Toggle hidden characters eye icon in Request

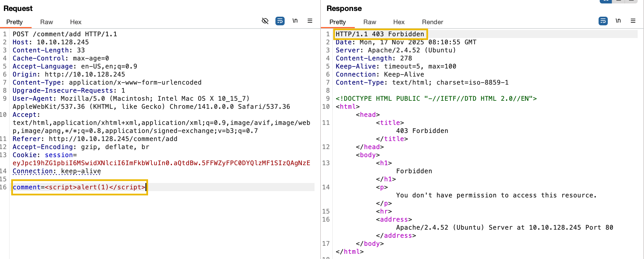pyautogui.click(x=265, y=21)
